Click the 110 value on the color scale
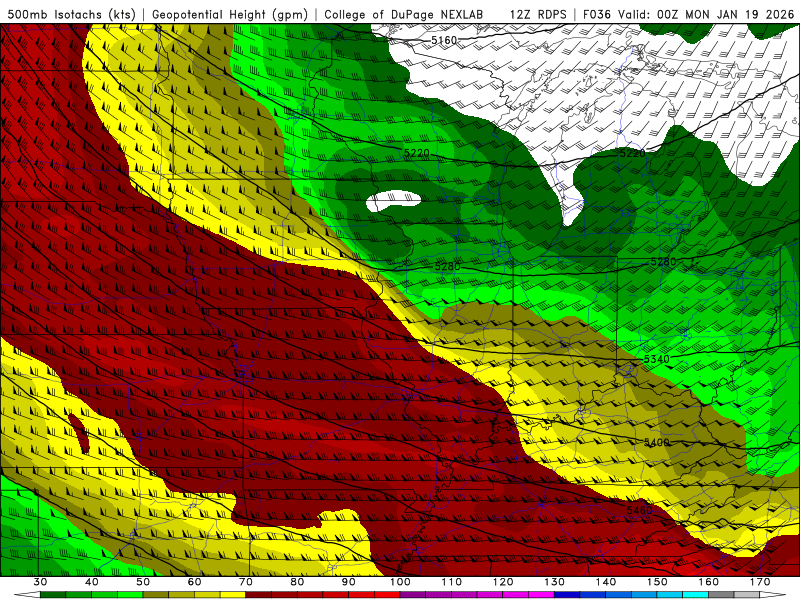 click(x=452, y=582)
